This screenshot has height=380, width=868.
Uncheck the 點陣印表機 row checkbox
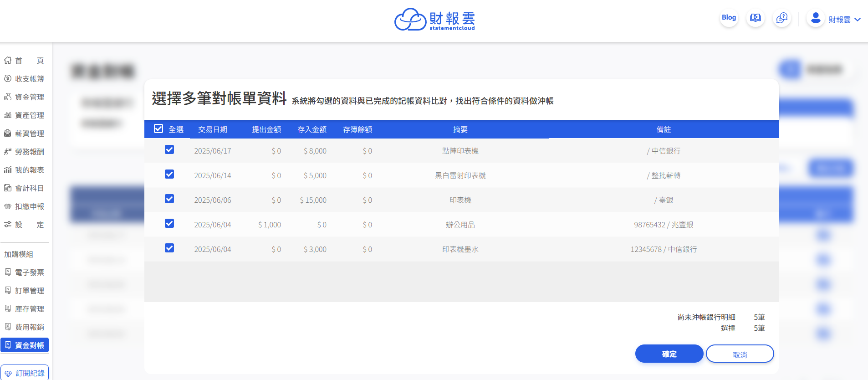coord(169,150)
